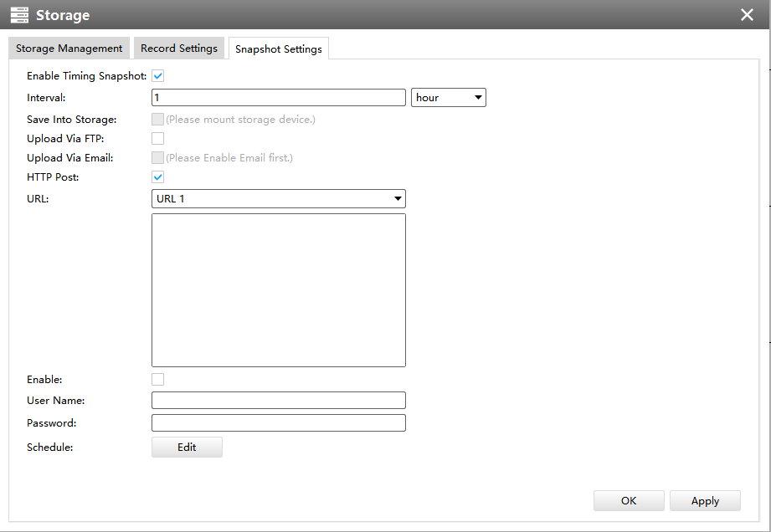The width and height of the screenshot is (771, 532).
Task: Enable Upload Via FTP checkbox
Action: (157, 139)
